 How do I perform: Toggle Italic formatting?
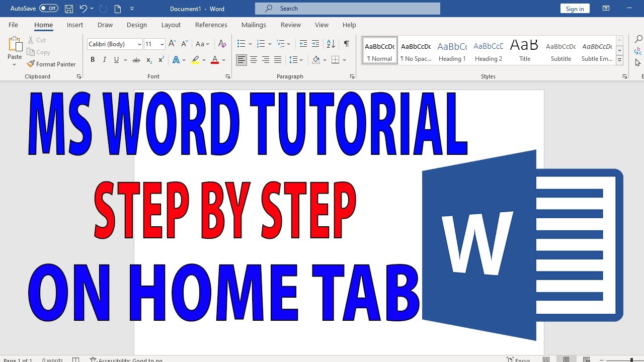pos(105,60)
